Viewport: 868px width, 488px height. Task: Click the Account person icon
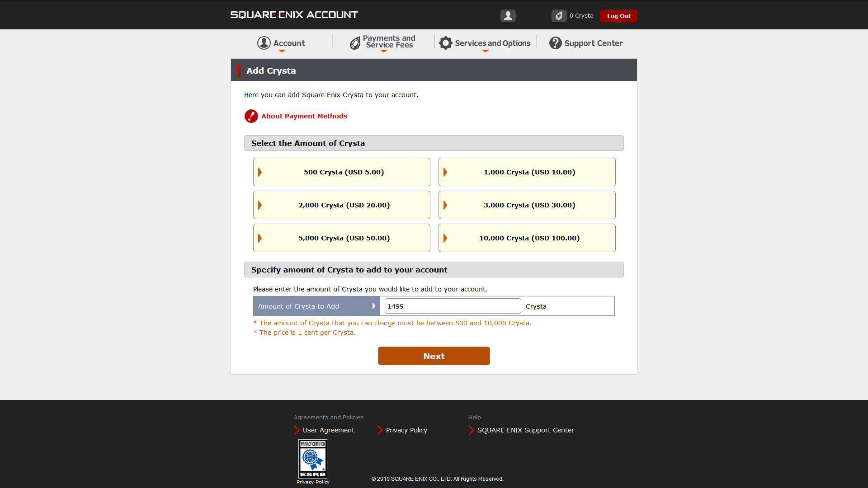click(x=264, y=43)
